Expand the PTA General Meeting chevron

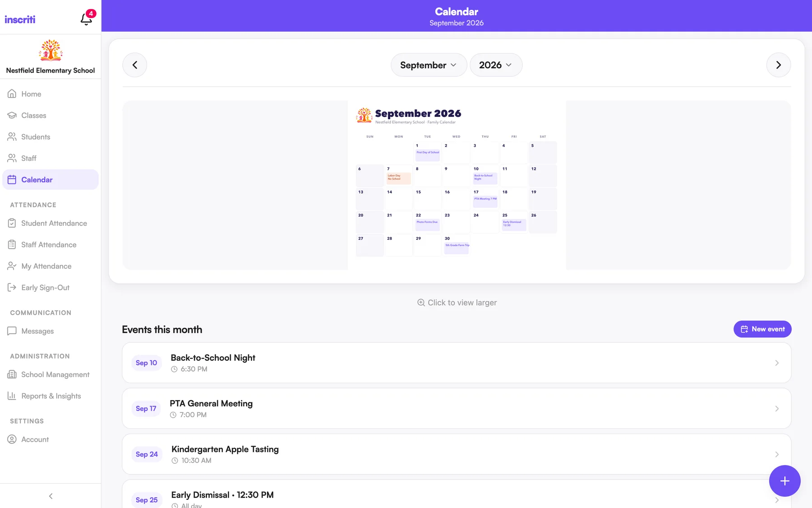tap(777, 409)
